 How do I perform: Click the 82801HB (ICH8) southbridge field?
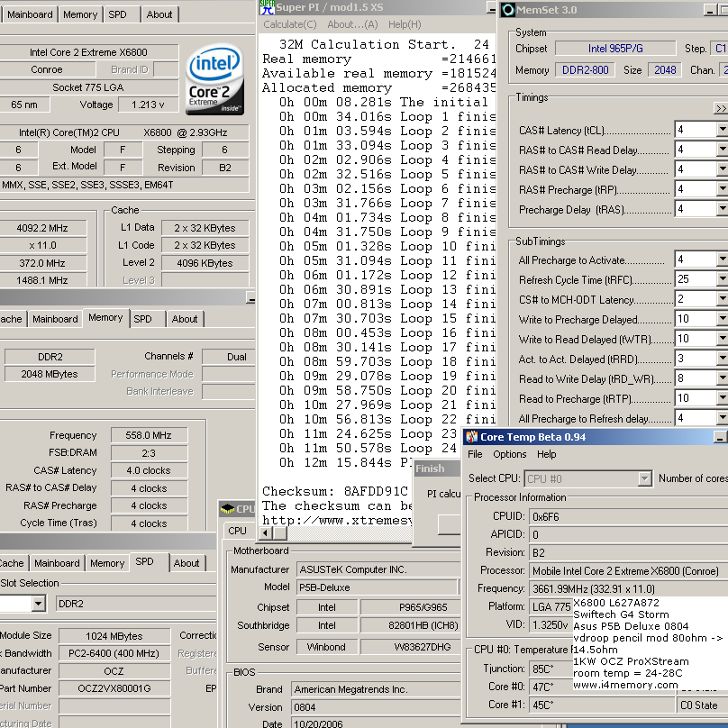click(x=411, y=626)
